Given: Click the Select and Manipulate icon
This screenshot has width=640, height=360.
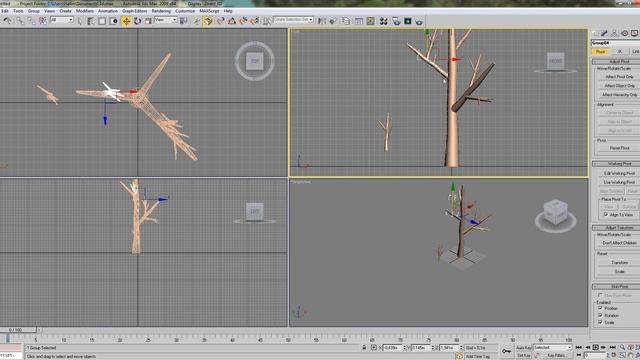Looking at the screenshot, I should pyautogui.click(x=196, y=21).
